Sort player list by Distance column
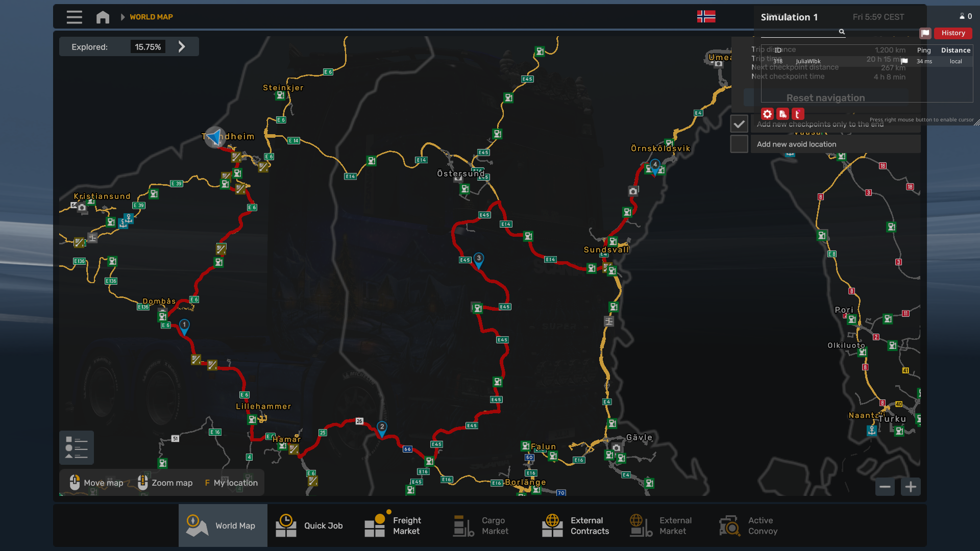Viewport: 980px width, 551px height. (955, 50)
